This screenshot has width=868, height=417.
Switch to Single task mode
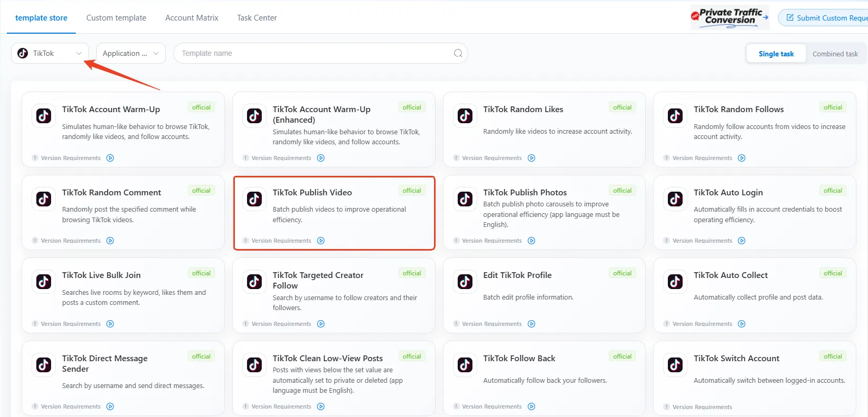click(x=776, y=54)
